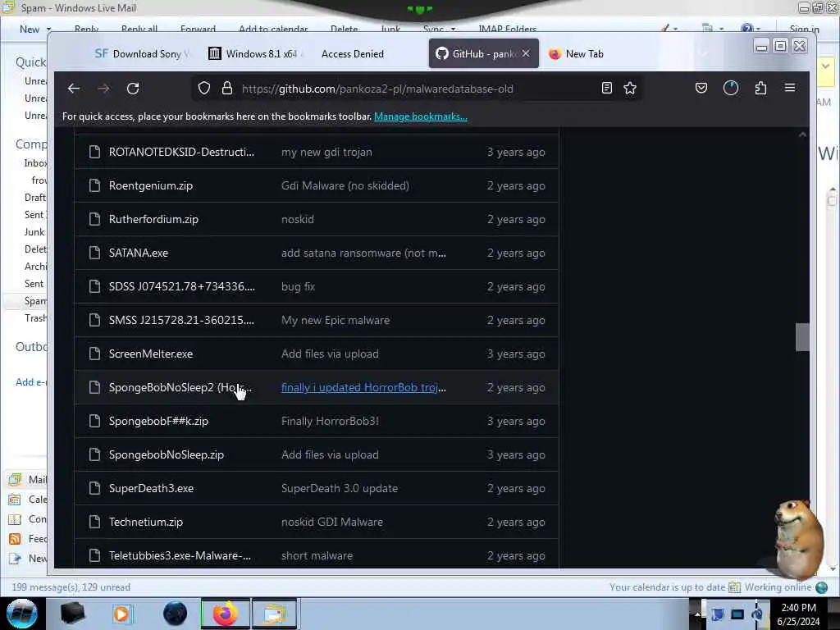This screenshot has height=630, width=840.
Task: Open Firefox hamburger application menu
Action: tap(790, 88)
